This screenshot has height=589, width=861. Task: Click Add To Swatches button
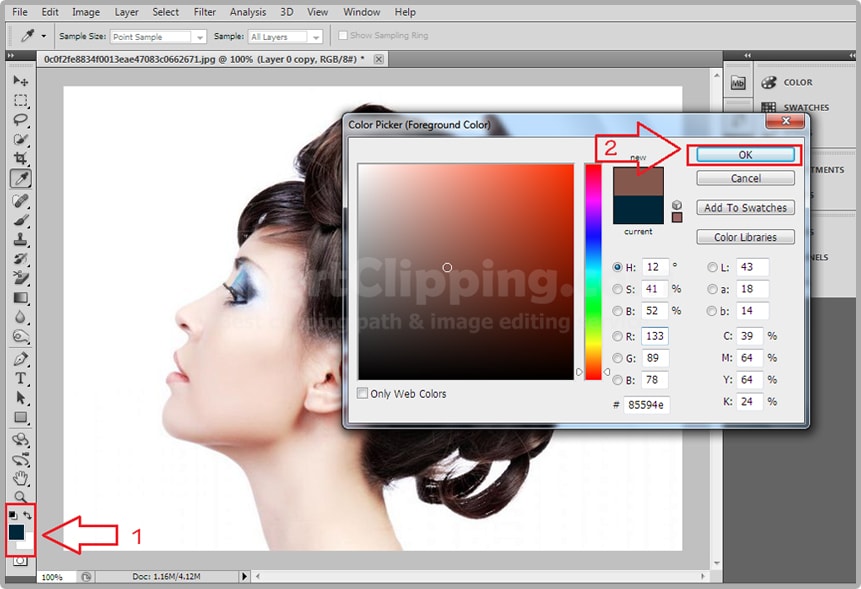point(745,208)
